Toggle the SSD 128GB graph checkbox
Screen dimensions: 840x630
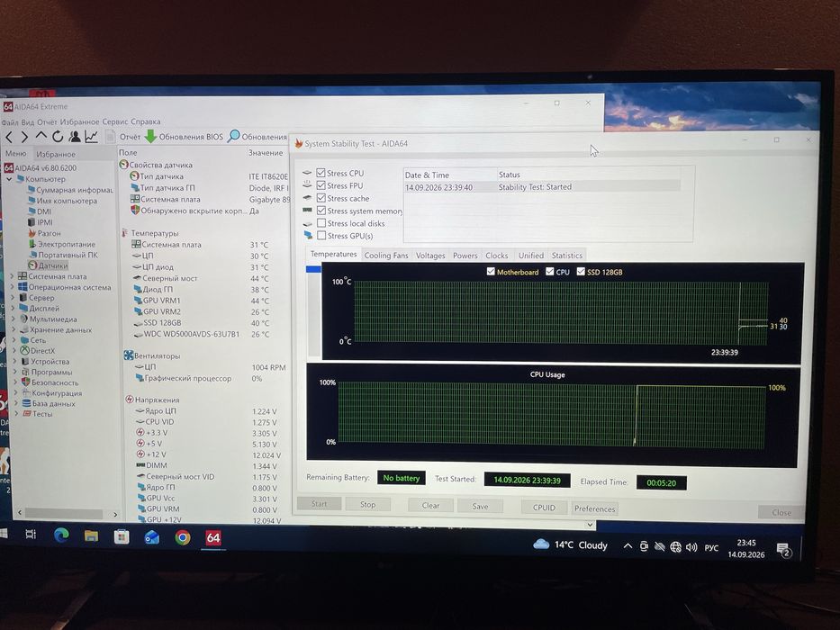[581, 272]
